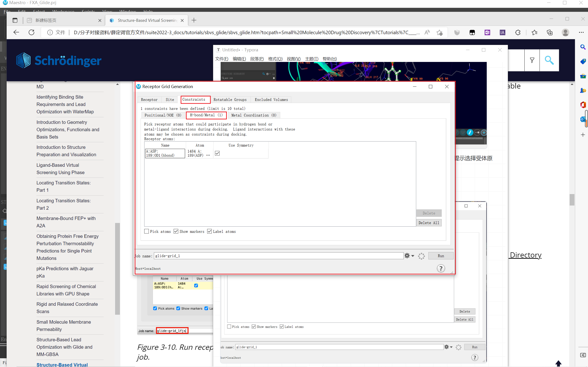
Task: Click the Job name input field
Action: (278, 256)
